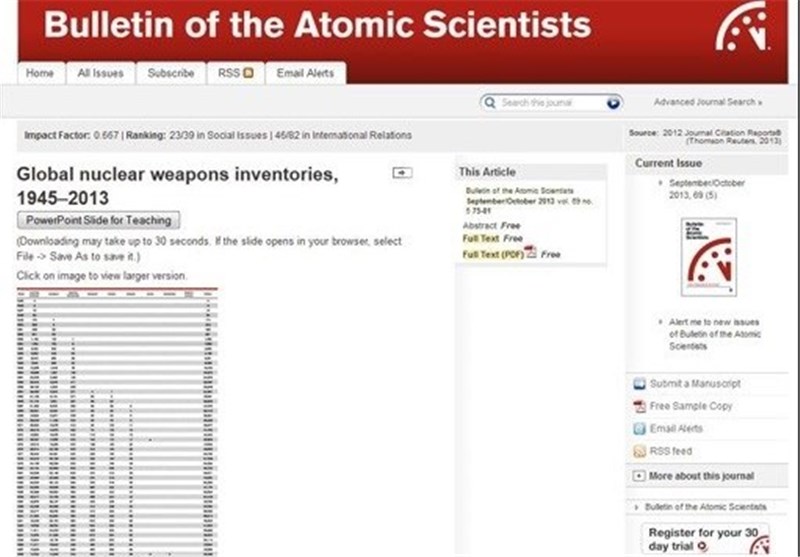The image size is (800, 557).
Task: Open Free Sample Copy link
Action: tap(691, 406)
